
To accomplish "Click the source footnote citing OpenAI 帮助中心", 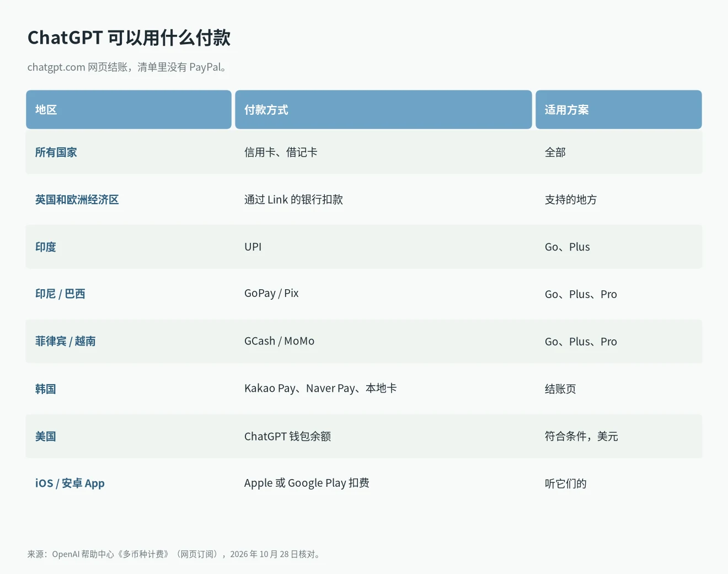I will [x=174, y=554].
